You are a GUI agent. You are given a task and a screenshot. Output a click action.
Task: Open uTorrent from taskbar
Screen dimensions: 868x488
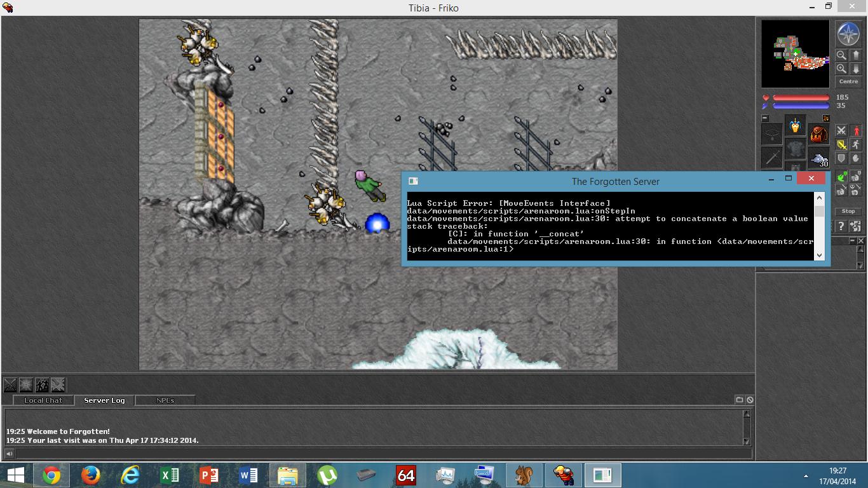[327, 475]
